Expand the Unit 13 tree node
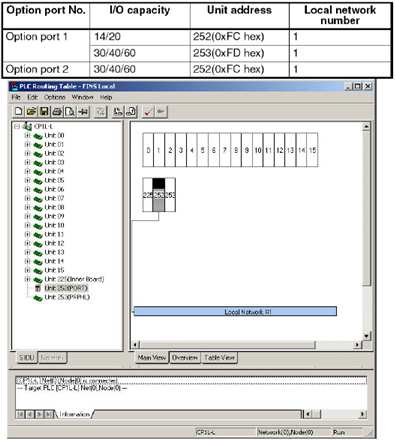Screen dimensions: 396x441 28,252
